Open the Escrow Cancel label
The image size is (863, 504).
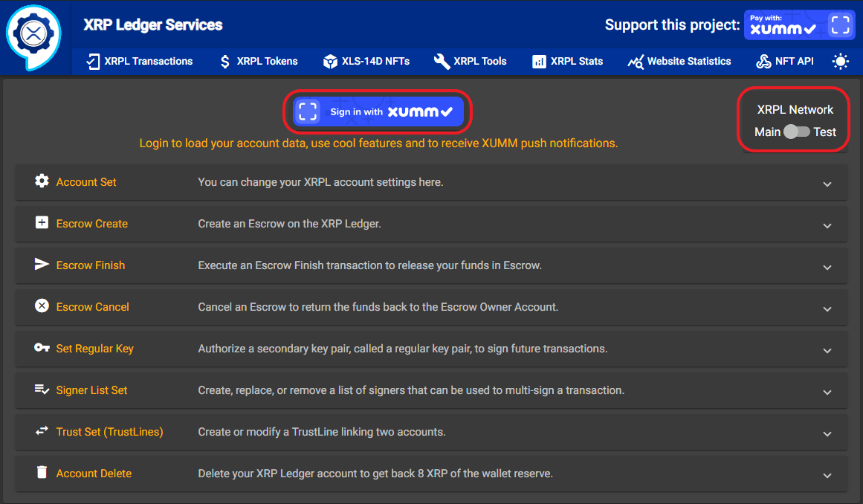[92, 307]
